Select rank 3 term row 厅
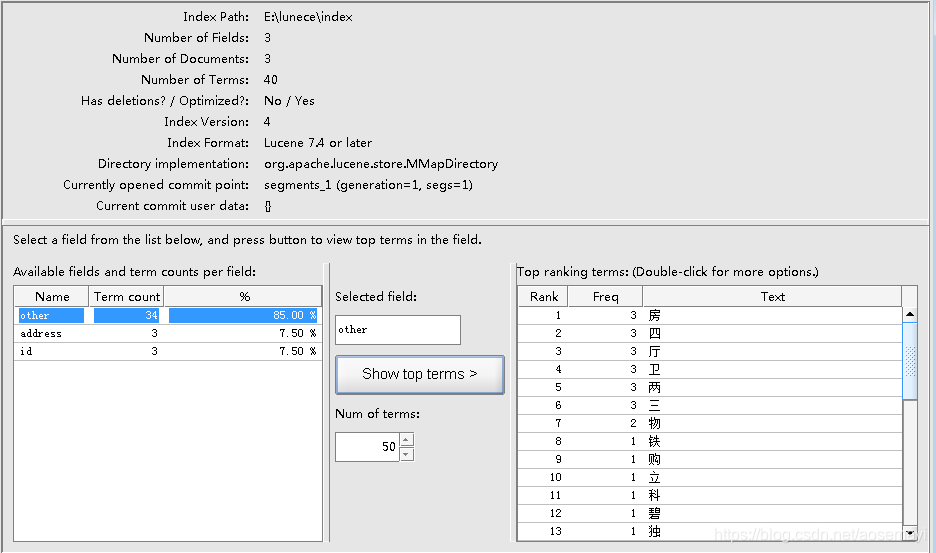Screen dimensions: 936x553 pos(709,351)
